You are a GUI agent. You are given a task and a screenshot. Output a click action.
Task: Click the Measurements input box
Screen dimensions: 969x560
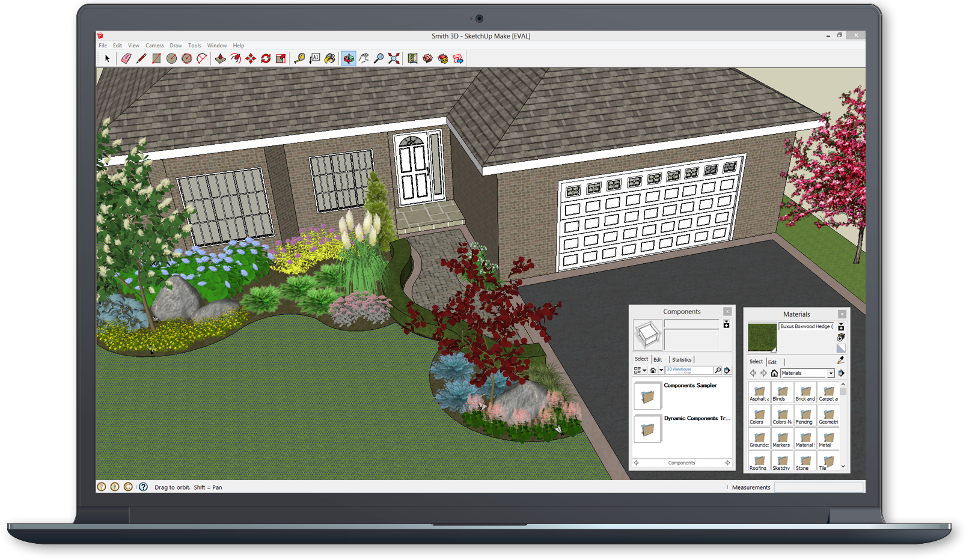click(819, 487)
